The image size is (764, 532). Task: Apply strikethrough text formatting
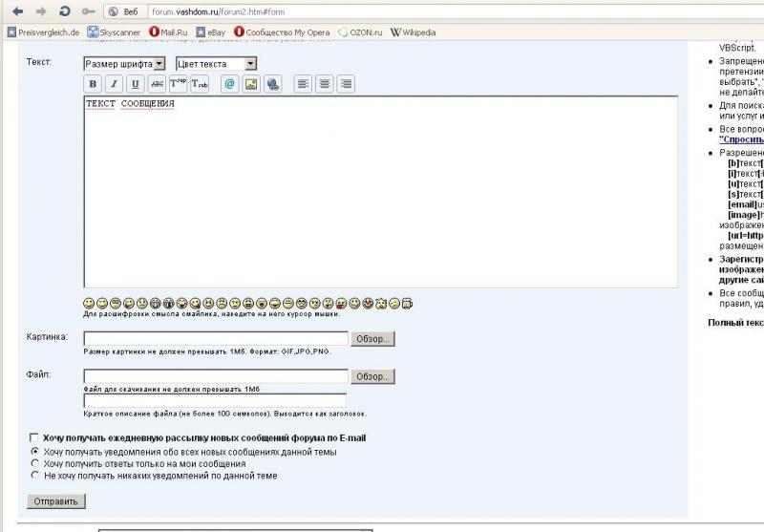157,84
